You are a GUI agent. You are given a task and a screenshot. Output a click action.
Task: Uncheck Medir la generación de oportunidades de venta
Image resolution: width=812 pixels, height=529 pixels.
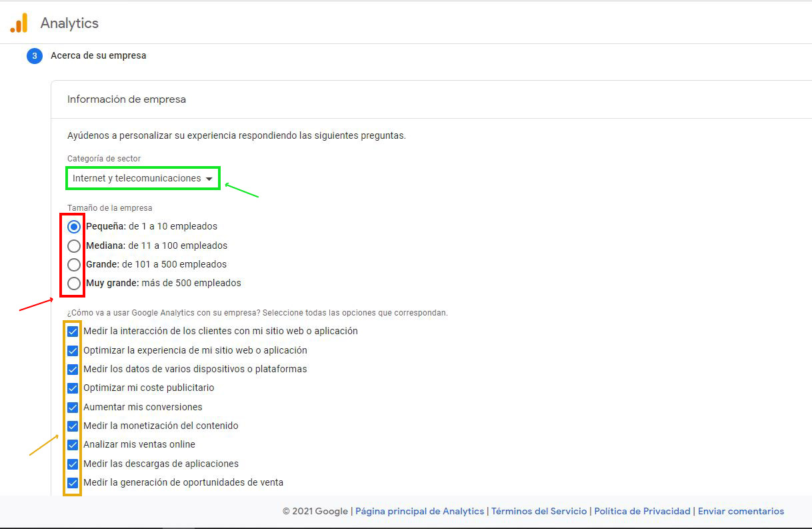73,482
